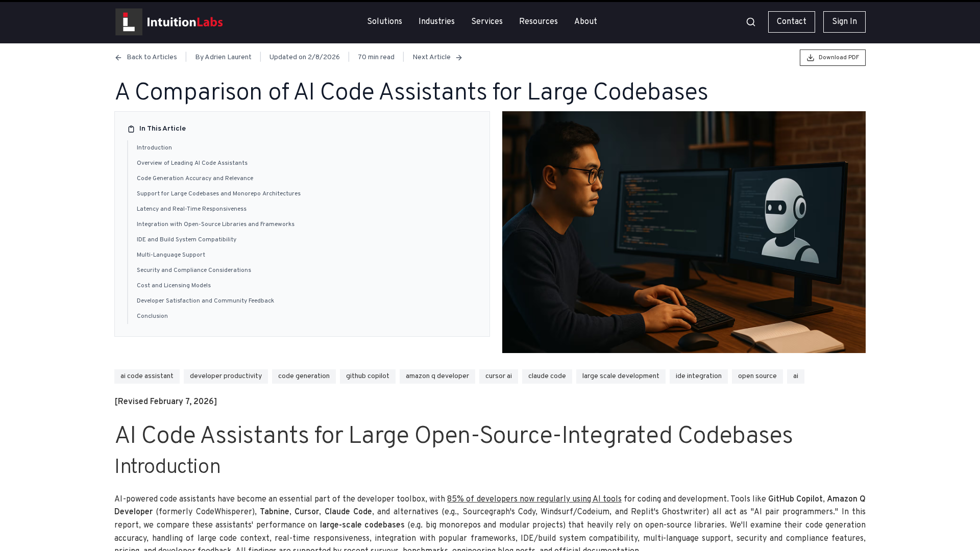Jump to Latency and Real-Time Responsiveness section
The image size is (980, 551).
tap(191, 209)
